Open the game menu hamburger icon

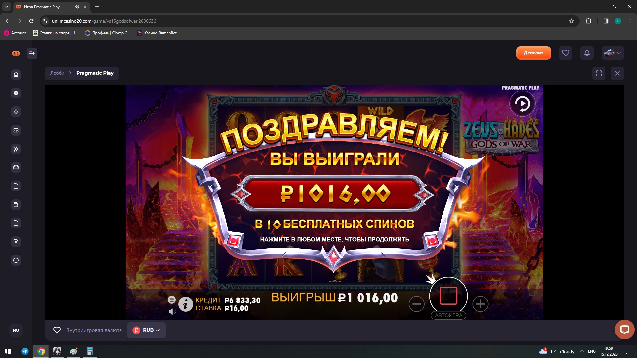[172, 300]
